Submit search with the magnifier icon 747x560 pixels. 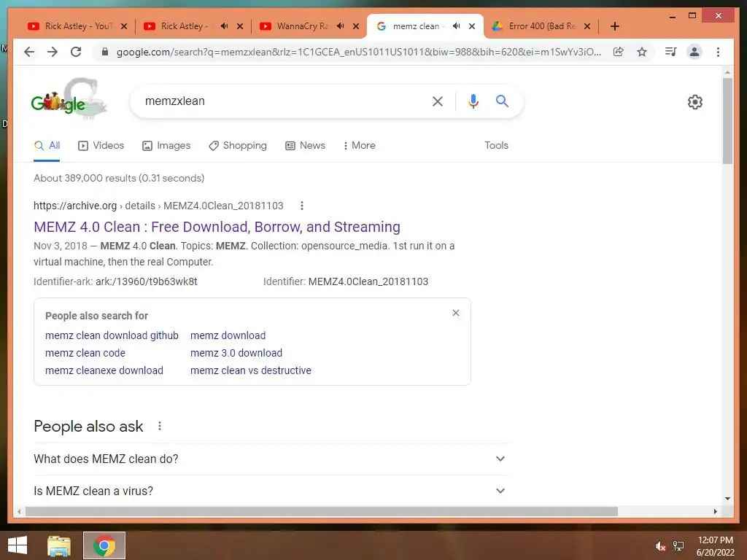(x=502, y=101)
